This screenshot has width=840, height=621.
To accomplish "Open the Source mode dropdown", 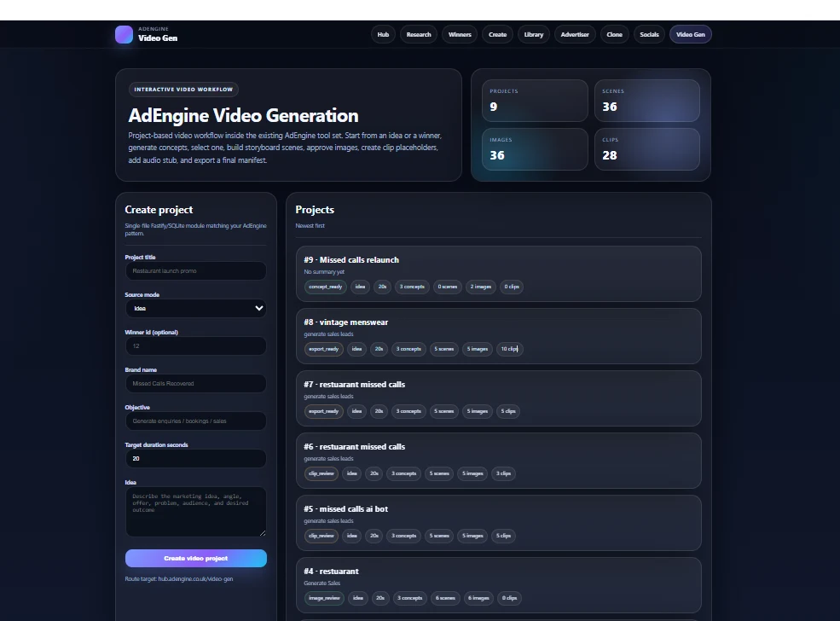I will click(195, 308).
